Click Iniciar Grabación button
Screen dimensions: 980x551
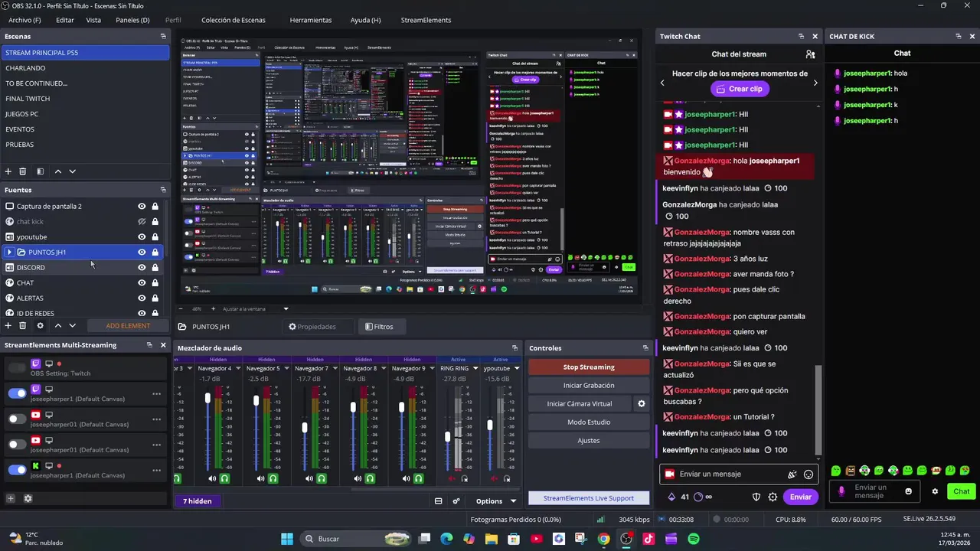click(589, 386)
